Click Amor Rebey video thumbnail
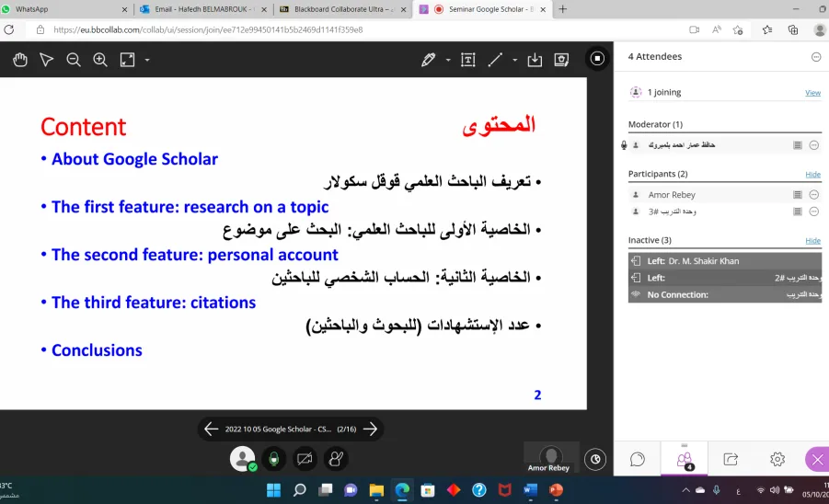829x504 pixels. click(551, 457)
